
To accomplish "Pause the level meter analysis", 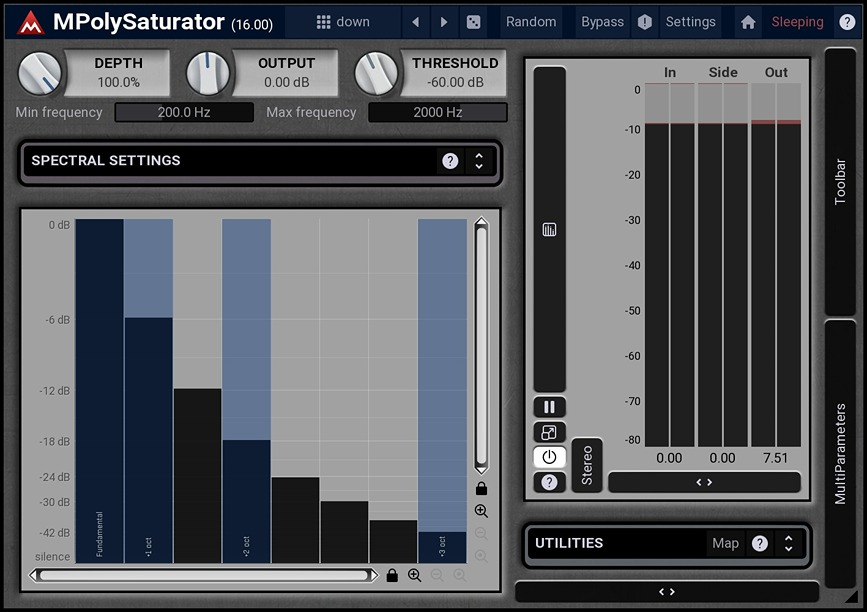I will pyautogui.click(x=547, y=406).
